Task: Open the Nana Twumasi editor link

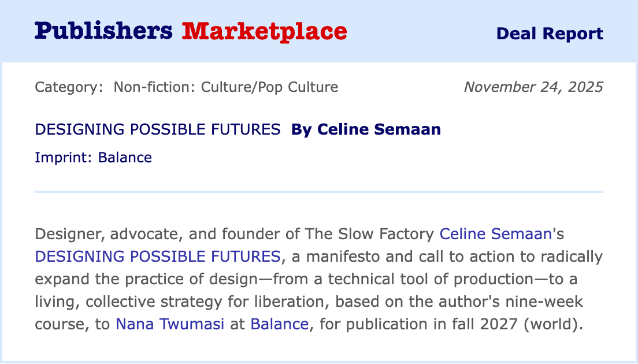Action: click(170, 324)
